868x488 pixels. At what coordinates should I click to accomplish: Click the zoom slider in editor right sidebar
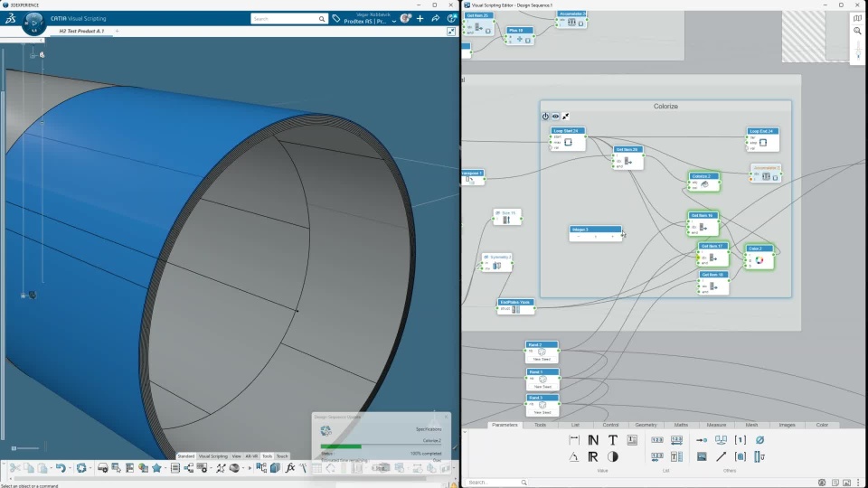(858, 52)
